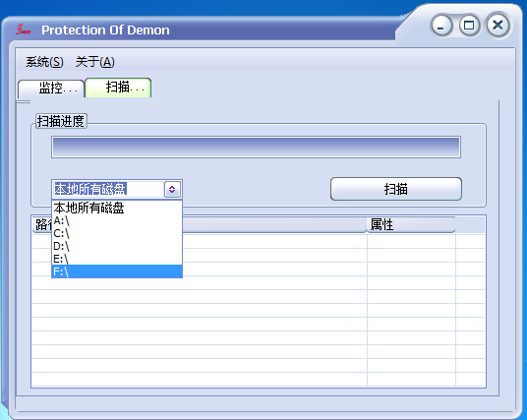Switch to the 监控 tab
The height and width of the screenshot is (420, 527).
click(x=51, y=89)
